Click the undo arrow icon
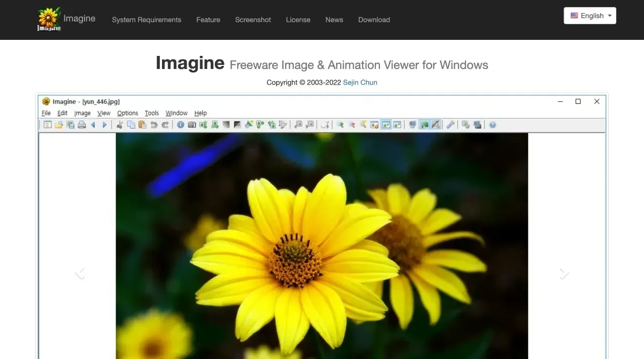The image size is (644, 359). click(x=154, y=125)
